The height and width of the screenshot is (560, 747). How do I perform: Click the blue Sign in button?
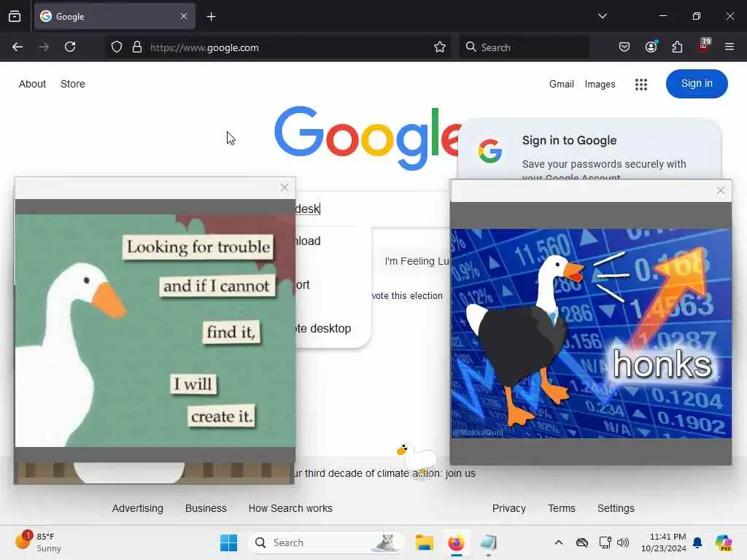(x=697, y=84)
